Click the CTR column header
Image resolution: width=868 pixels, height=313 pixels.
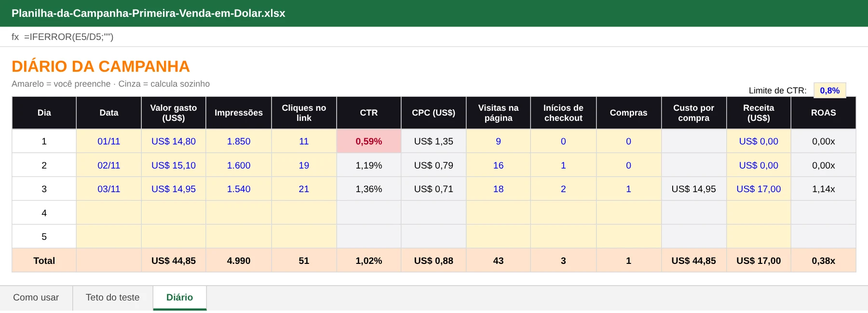click(x=369, y=113)
